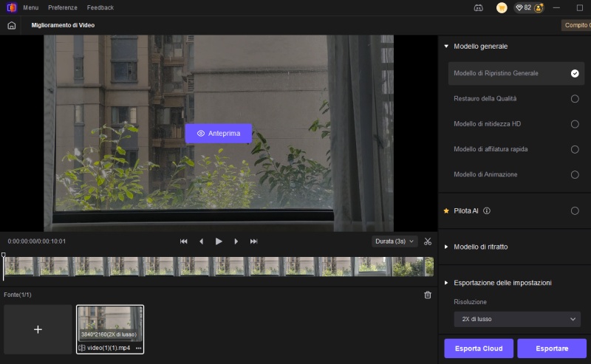
Task: Expand Modello di ritratto section
Action: pyautogui.click(x=446, y=247)
